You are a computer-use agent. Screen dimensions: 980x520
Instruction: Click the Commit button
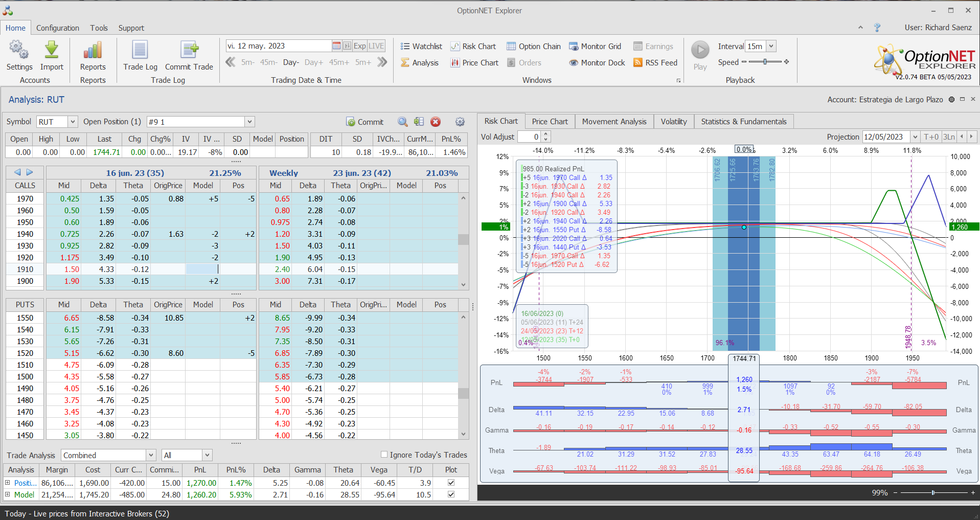pos(365,122)
